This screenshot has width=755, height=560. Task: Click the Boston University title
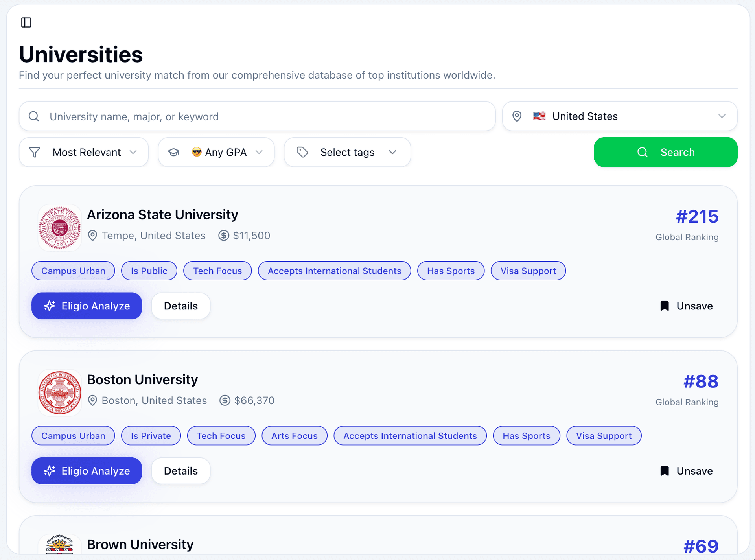(x=142, y=379)
